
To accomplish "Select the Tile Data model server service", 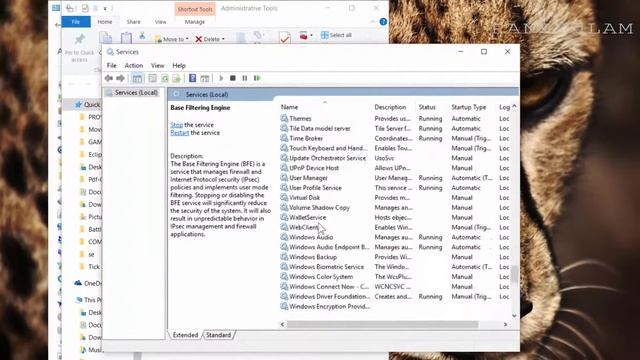I will point(320,128).
